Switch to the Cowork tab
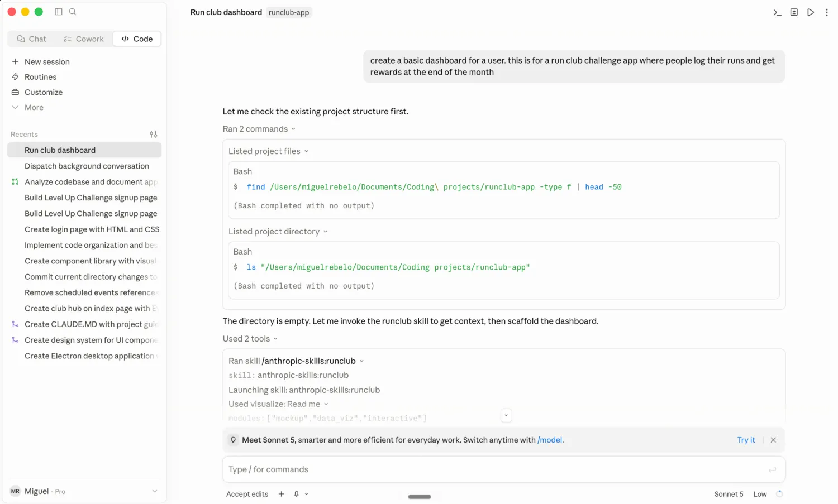 tap(84, 39)
